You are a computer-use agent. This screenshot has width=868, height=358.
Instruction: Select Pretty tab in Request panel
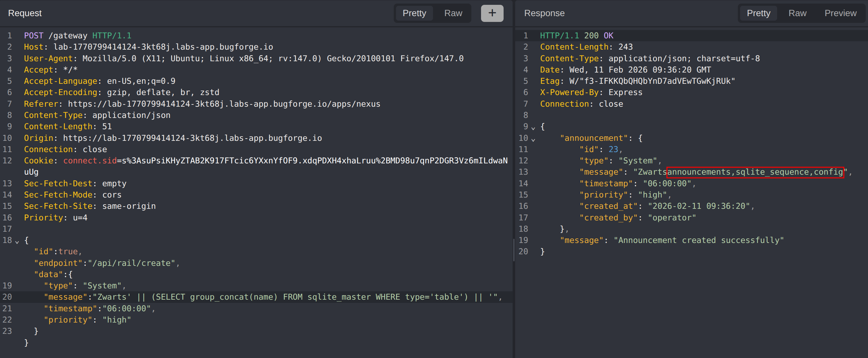(x=414, y=13)
